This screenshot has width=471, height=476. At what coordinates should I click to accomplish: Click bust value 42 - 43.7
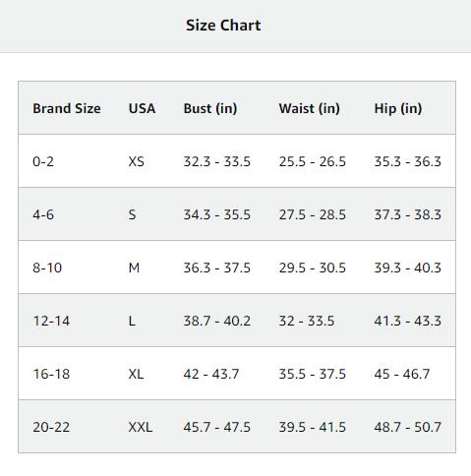click(x=211, y=374)
